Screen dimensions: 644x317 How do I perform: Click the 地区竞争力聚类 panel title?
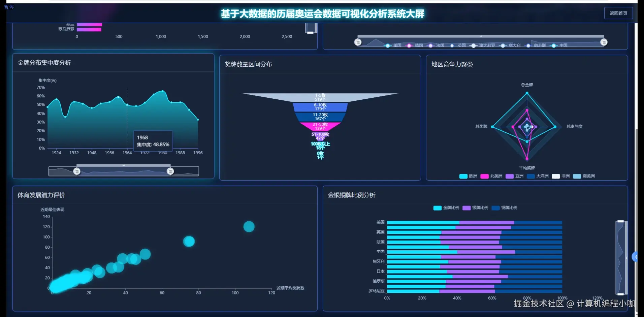click(x=452, y=64)
